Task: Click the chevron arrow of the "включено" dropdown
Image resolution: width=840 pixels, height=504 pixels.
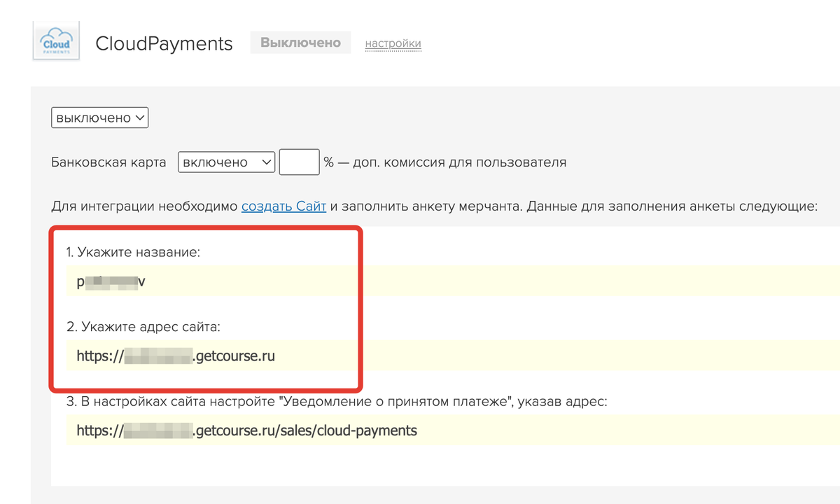Action: [x=266, y=162]
